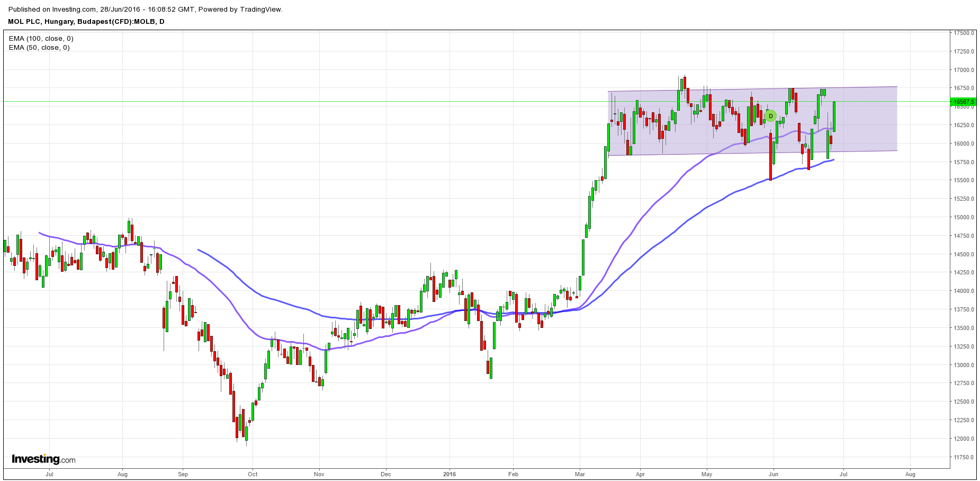Click the 14000.0 price axis label

tap(964, 291)
